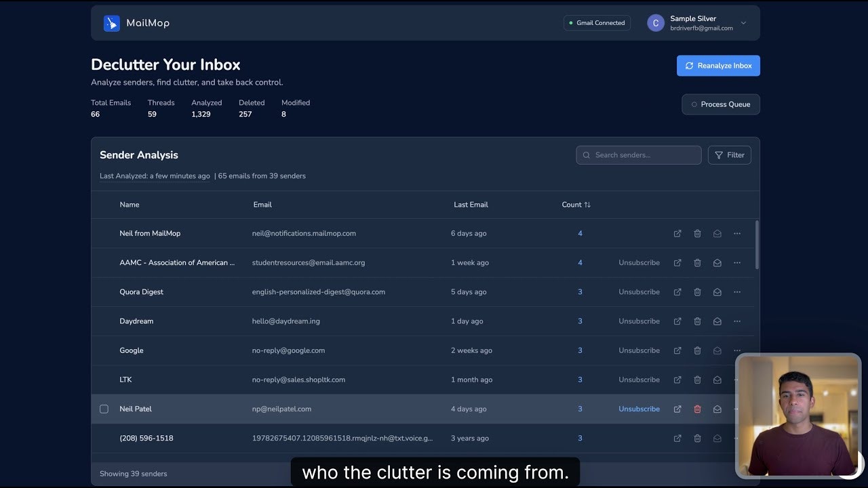
Task: Click hello@daydream.ing email address
Action: coord(286,321)
